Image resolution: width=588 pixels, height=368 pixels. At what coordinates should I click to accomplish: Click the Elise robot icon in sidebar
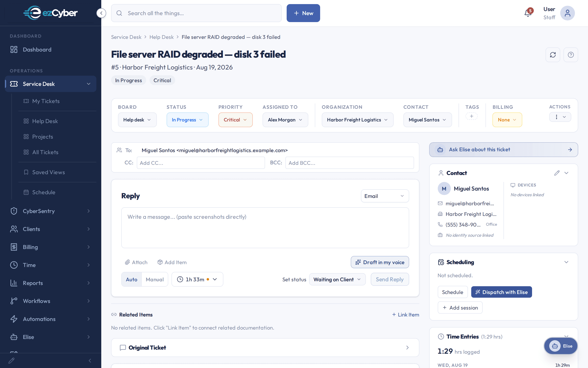pos(14,337)
